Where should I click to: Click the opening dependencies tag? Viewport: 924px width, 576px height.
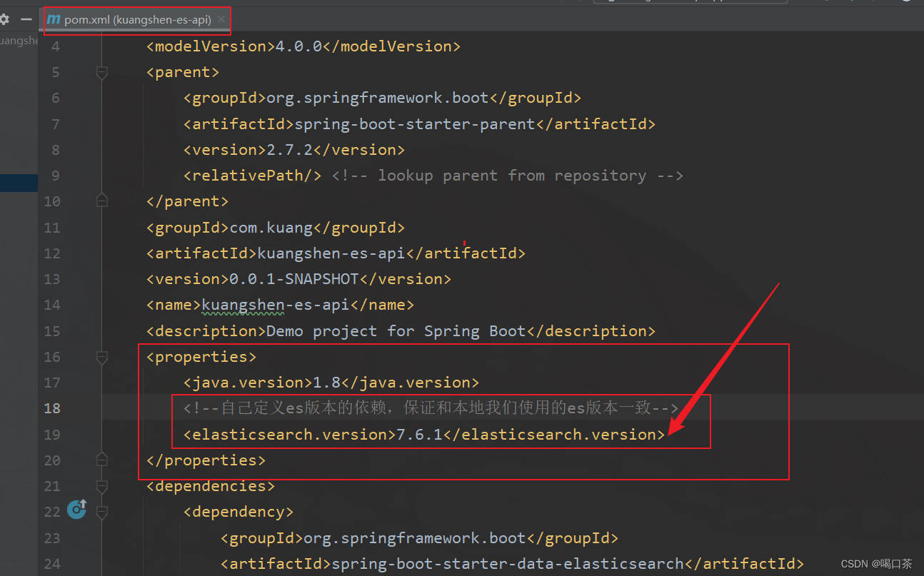pos(211,486)
